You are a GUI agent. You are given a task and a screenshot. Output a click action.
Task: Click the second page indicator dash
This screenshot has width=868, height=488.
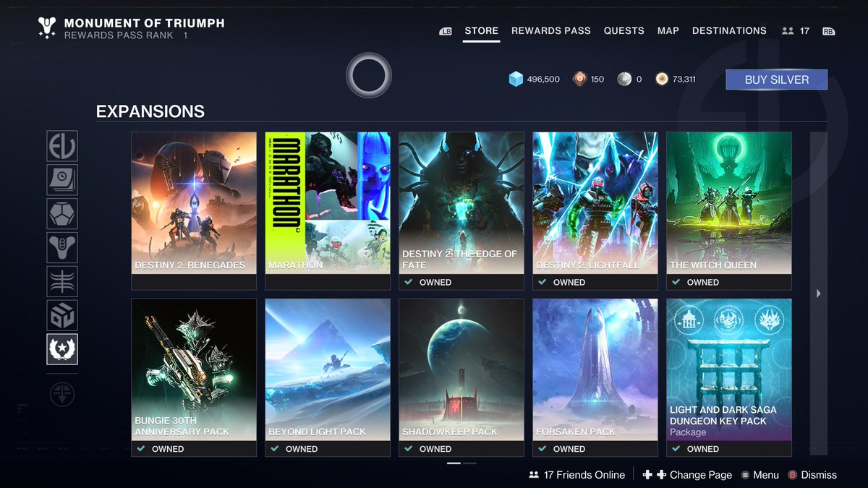point(469,463)
